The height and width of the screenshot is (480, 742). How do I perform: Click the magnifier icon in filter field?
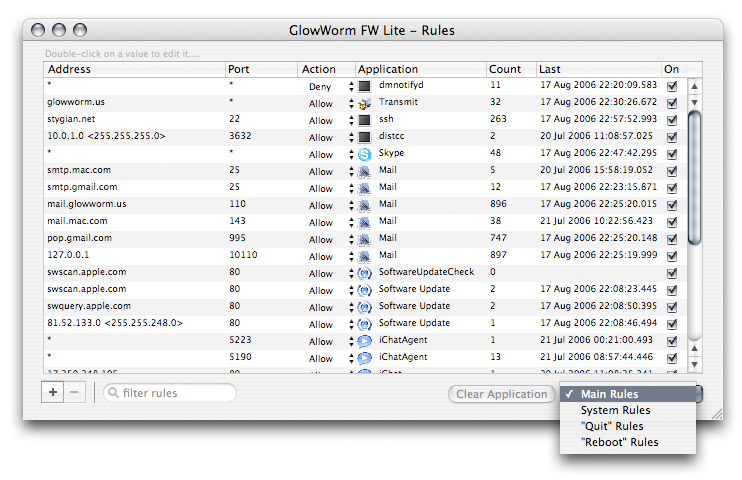[113, 393]
